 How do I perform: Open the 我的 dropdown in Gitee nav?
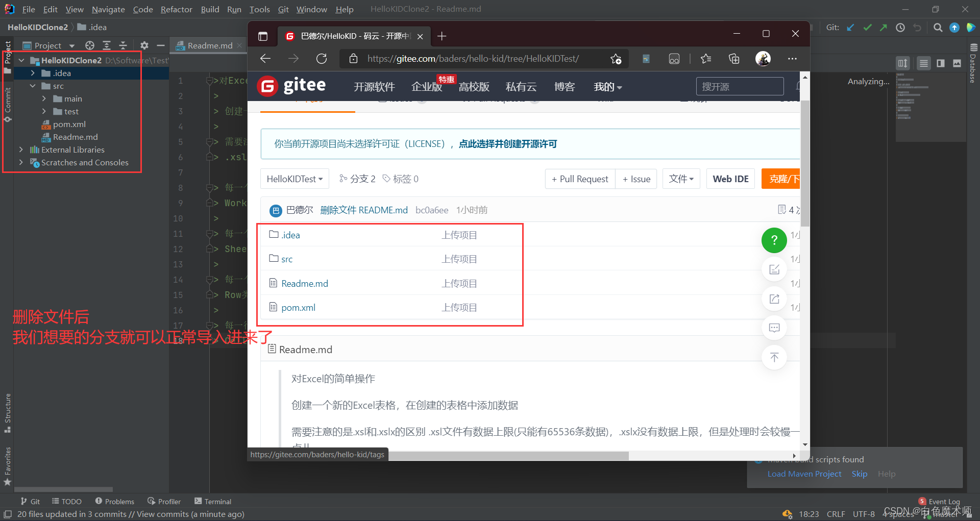pyautogui.click(x=608, y=87)
